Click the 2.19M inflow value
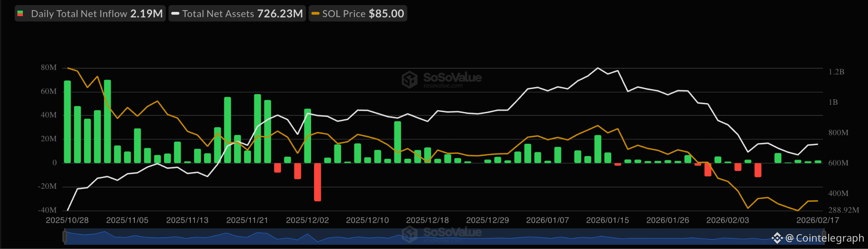The width and height of the screenshot is (868, 249). (x=146, y=14)
